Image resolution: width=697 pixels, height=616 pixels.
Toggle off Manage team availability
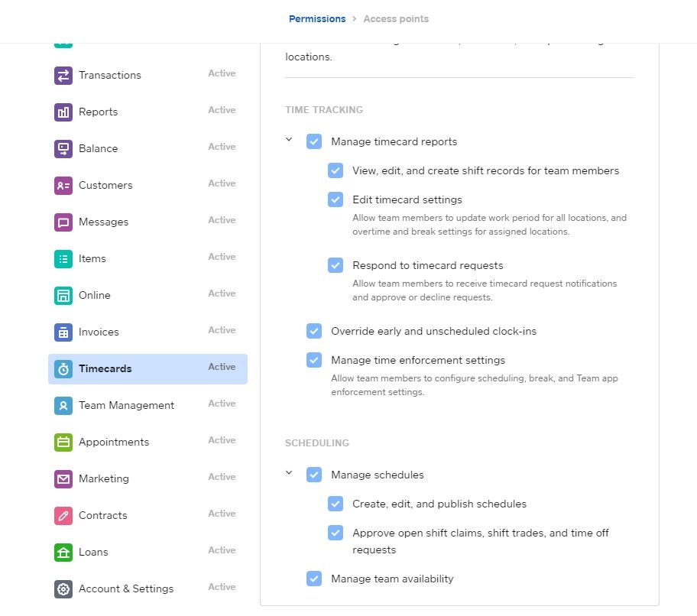pyautogui.click(x=314, y=579)
